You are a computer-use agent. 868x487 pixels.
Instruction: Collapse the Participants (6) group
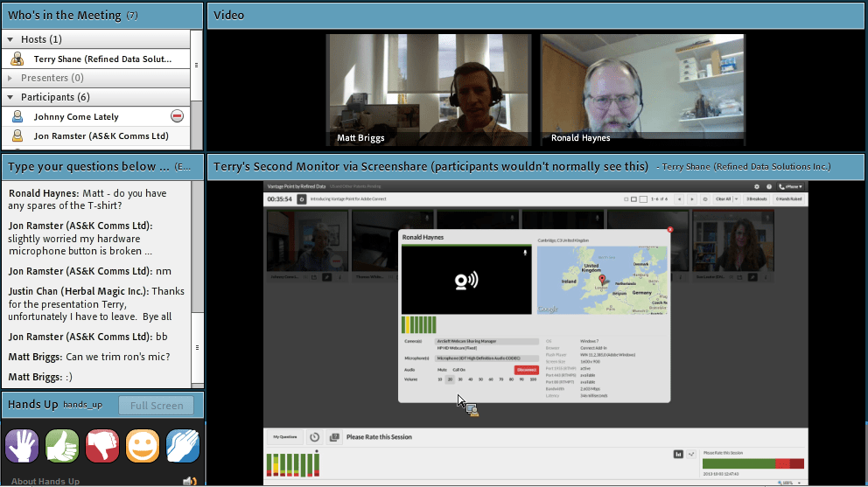(x=10, y=97)
